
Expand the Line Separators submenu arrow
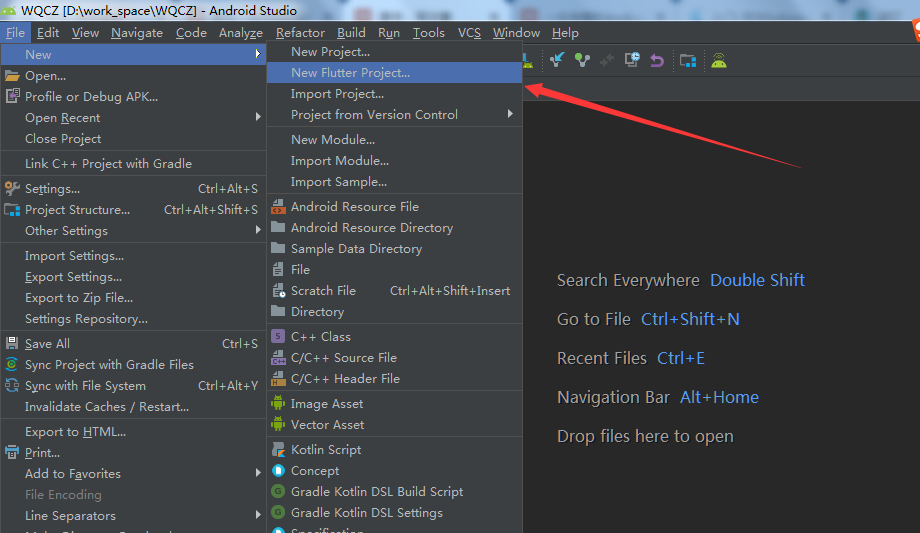(258, 515)
